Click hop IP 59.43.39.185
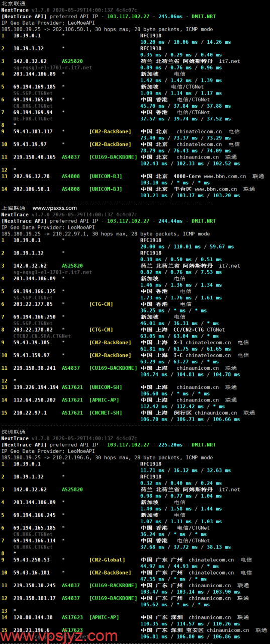 (31, 342)
